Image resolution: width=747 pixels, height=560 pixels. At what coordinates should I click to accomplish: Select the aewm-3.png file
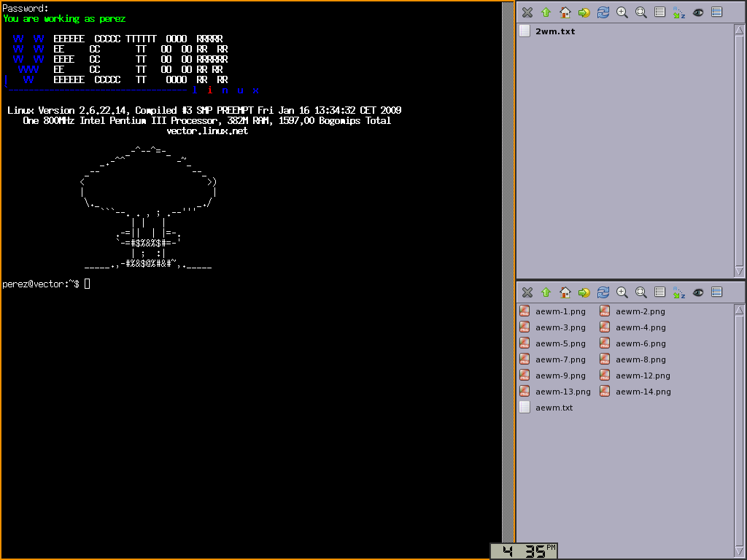[x=553, y=327]
